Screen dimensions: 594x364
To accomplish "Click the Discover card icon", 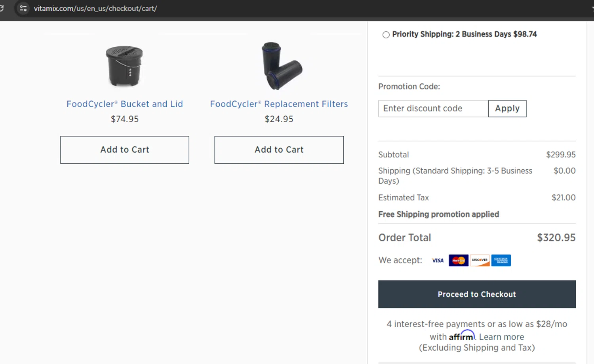I will pyautogui.click(x=480, y=260).
